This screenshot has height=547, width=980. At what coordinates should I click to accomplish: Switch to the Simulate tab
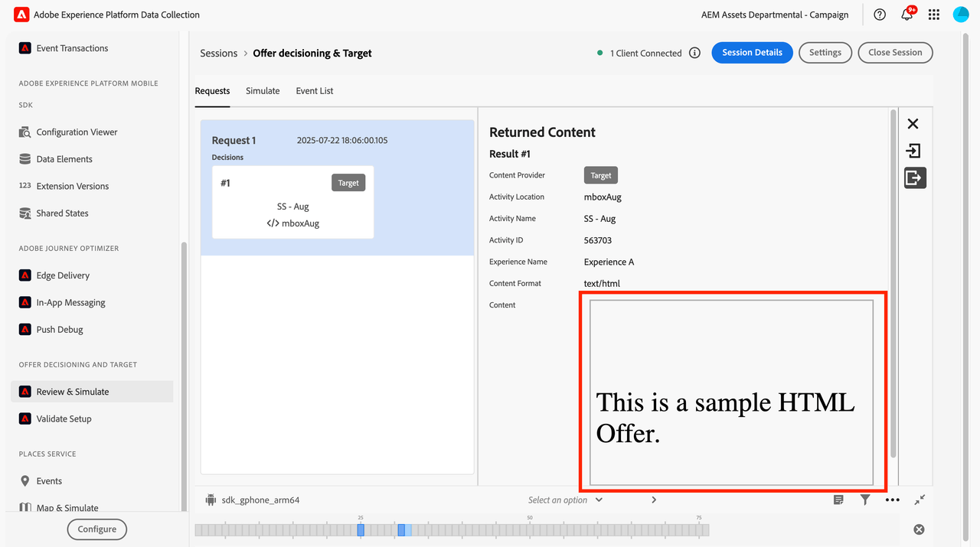[263, 91]
